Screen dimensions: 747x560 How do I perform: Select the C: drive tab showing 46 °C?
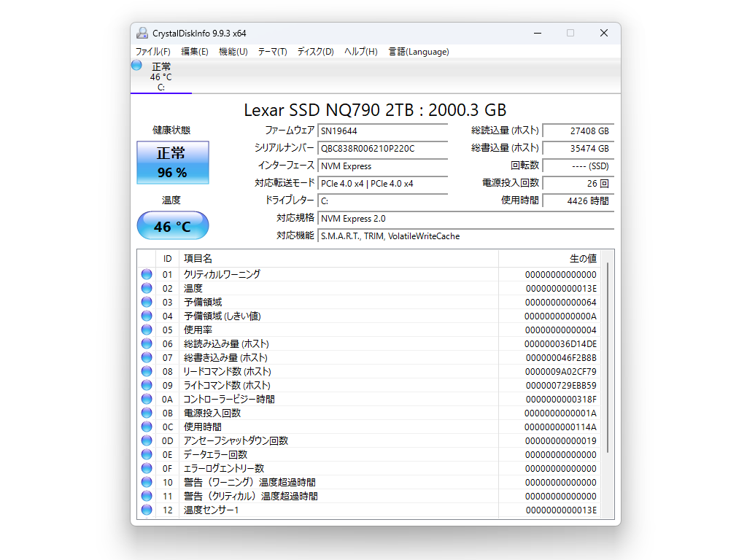point(161,77)
